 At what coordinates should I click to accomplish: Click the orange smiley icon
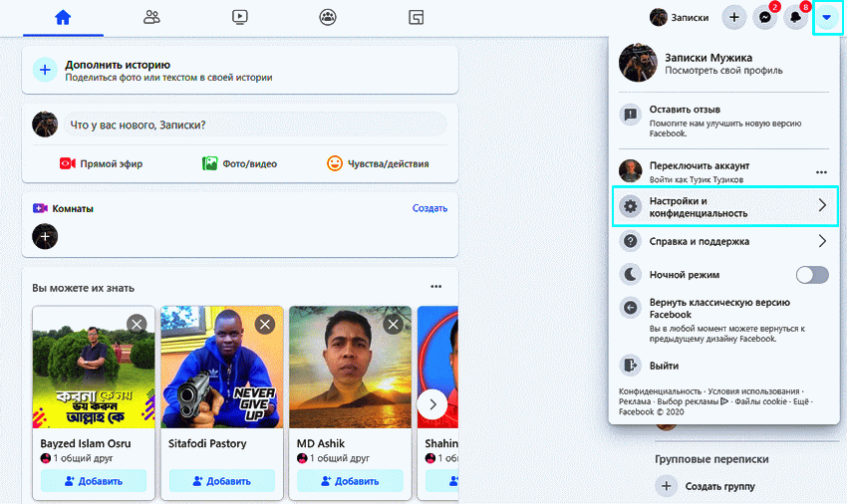point(335,163)
